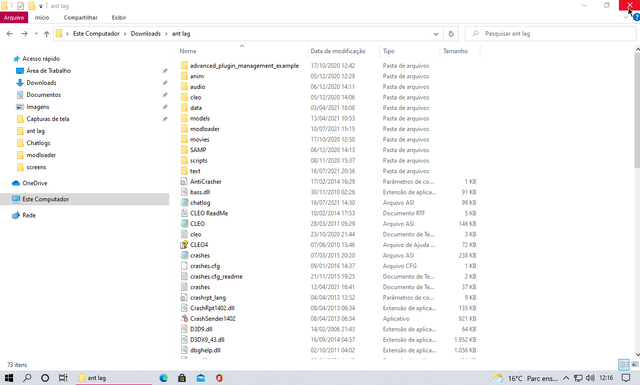Select OneDrive in the navigation pane
The width and height of the screenshot is (640, 385).
[35, 183]
